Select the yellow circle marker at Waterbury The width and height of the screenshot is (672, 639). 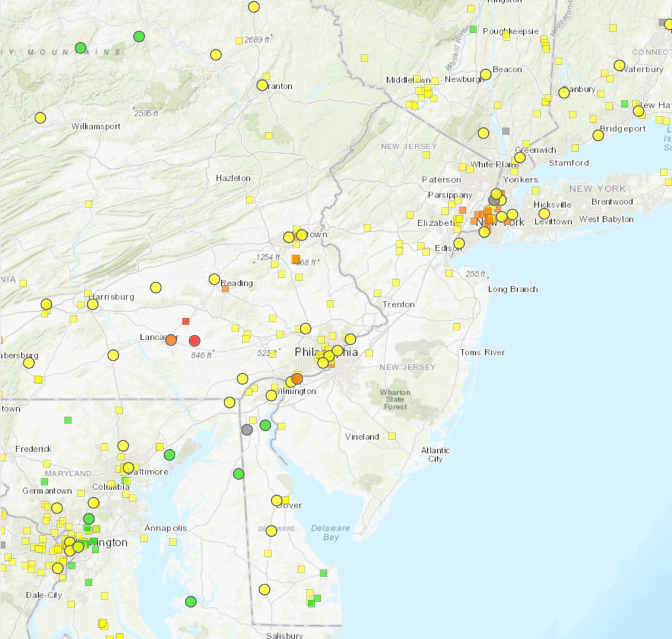coord(619,65)
